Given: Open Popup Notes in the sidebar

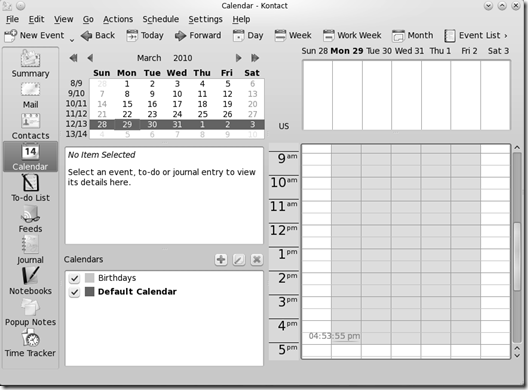Looking at the screenshot, I should pyautogui.click(x=30, y=312).
